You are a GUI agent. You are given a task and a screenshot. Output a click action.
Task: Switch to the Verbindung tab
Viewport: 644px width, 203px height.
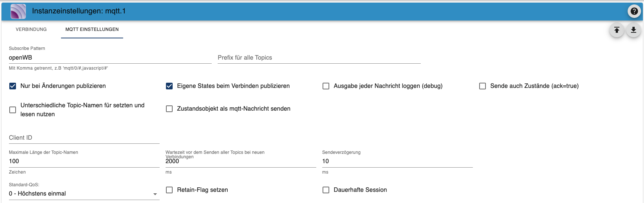[x=31, y=29]
